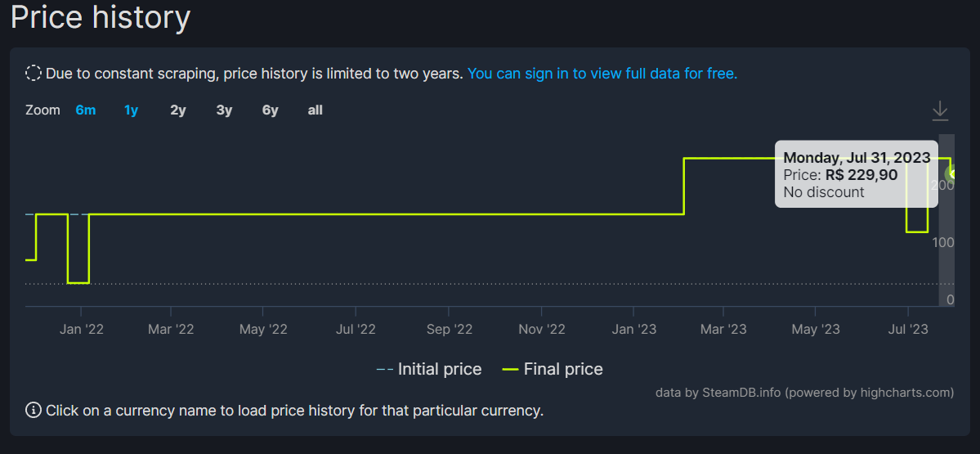The image size is (980, 454).
Task: Click the info circle icon beside currency hint
Action: (34, 410)
